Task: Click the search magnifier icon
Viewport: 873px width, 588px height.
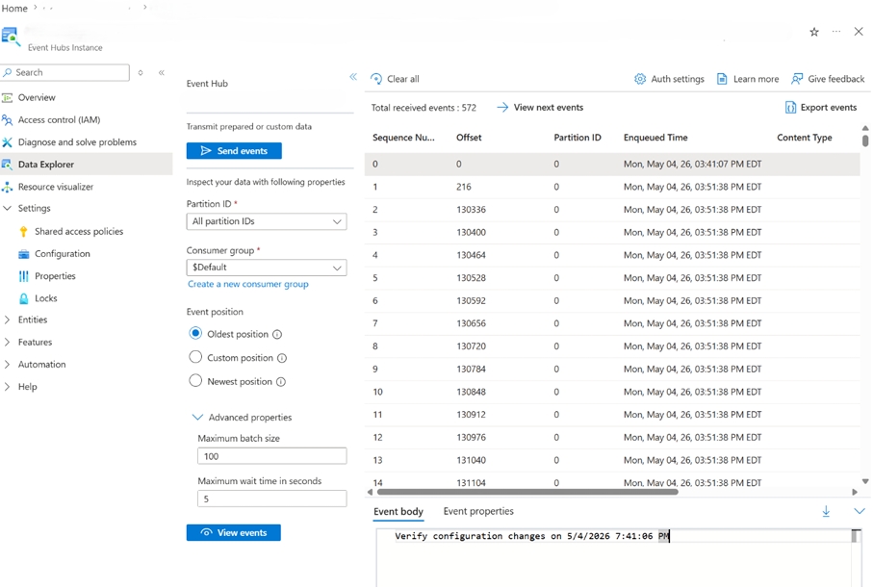Action: pos(8,72)
